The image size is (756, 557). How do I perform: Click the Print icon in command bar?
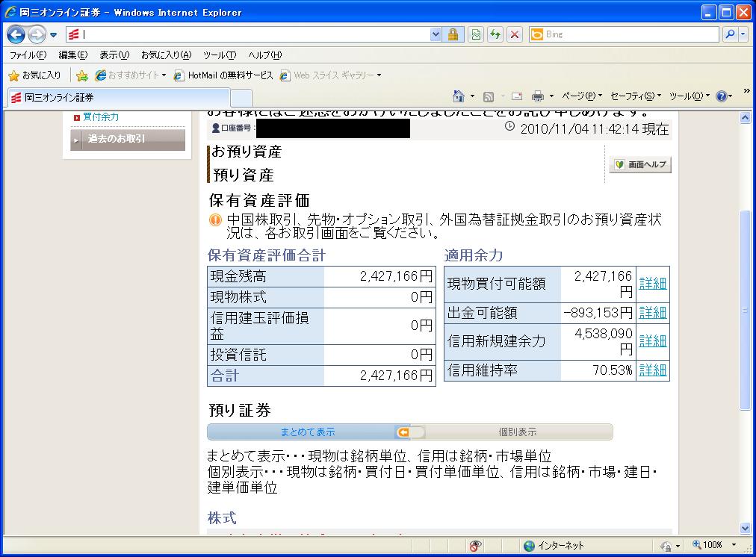click(537, 96)
